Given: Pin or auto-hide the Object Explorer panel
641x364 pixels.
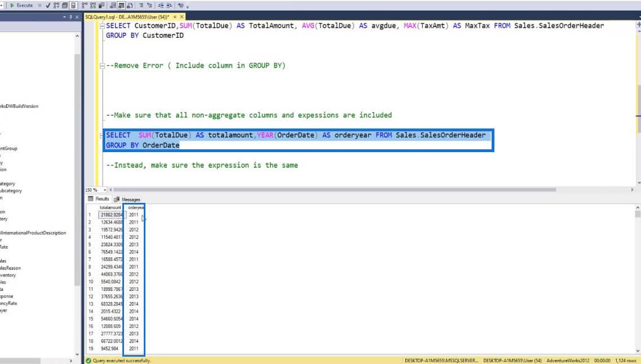Looking at the screenshot, I should click(70, 17).
